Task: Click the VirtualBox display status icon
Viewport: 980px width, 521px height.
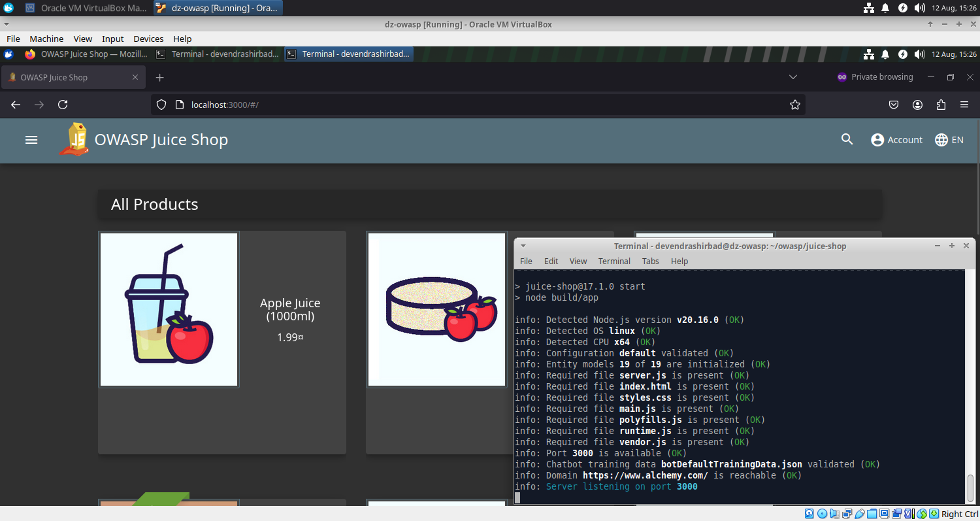Action: point(885,514)
